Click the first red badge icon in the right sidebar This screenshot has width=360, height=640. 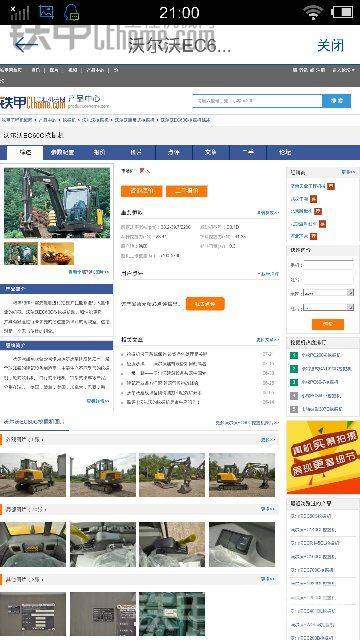[x=331, y=186]
